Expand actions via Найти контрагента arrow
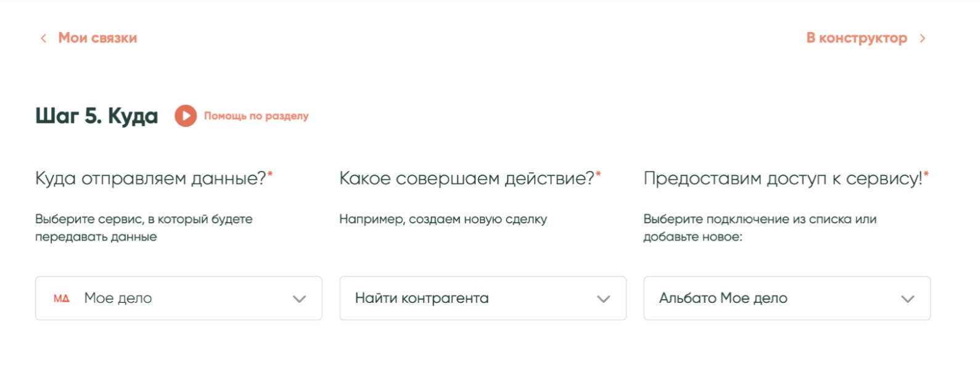This screenshot has width=980, height=383. (603, 299)
